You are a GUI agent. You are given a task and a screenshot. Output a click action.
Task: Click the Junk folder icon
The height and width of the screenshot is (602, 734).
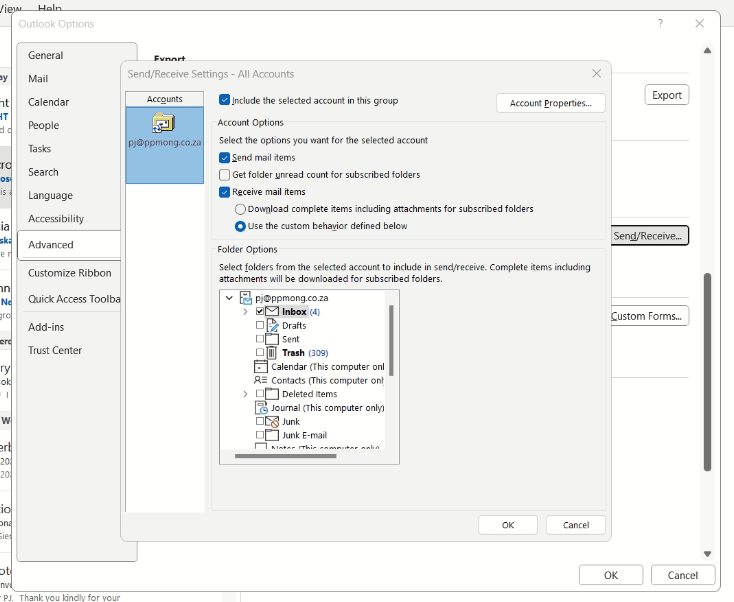pyautogui.click(x=272, y=421)
